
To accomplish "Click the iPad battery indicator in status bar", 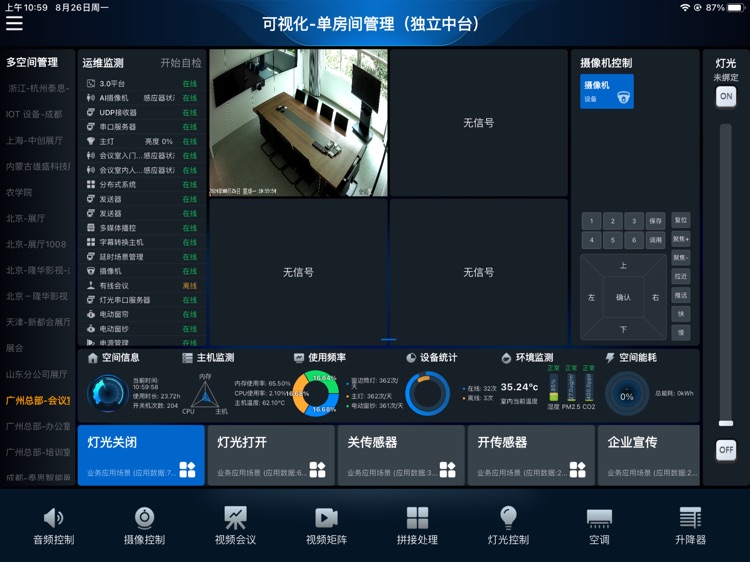I will 736,8.
